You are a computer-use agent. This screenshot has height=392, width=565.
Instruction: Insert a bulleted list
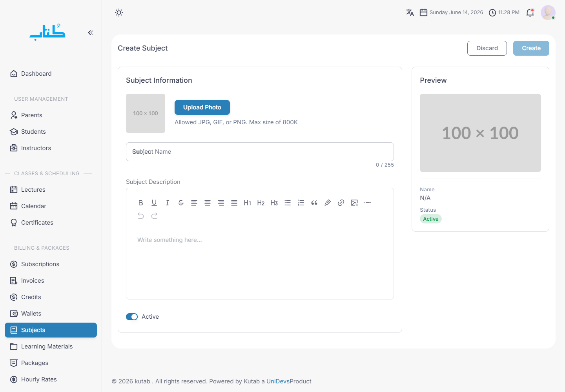tap(288, 203)
